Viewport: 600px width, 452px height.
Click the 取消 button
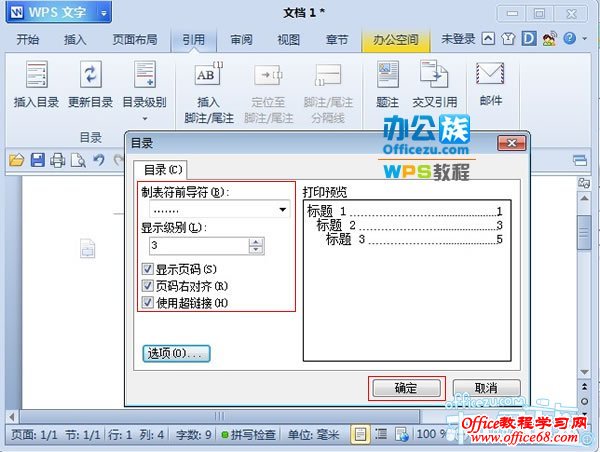486,388
